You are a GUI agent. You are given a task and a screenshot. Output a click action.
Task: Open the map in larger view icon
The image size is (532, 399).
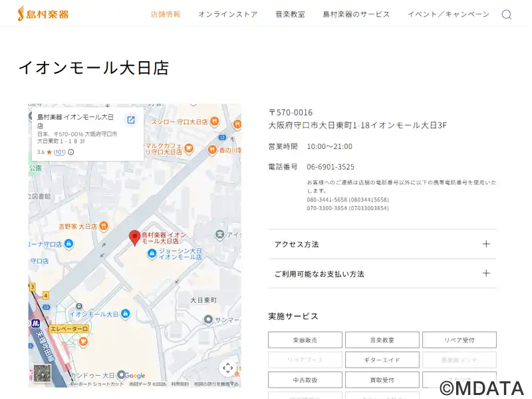tap(131, 120)
